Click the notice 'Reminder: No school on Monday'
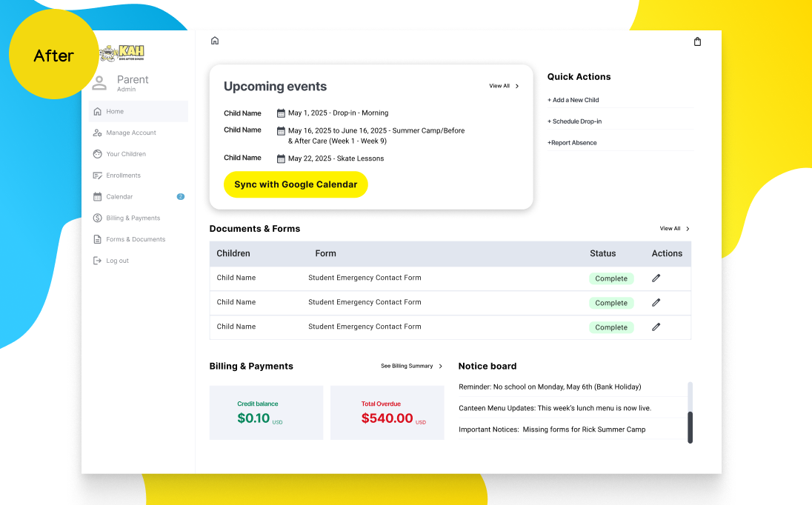 (550, 387)
